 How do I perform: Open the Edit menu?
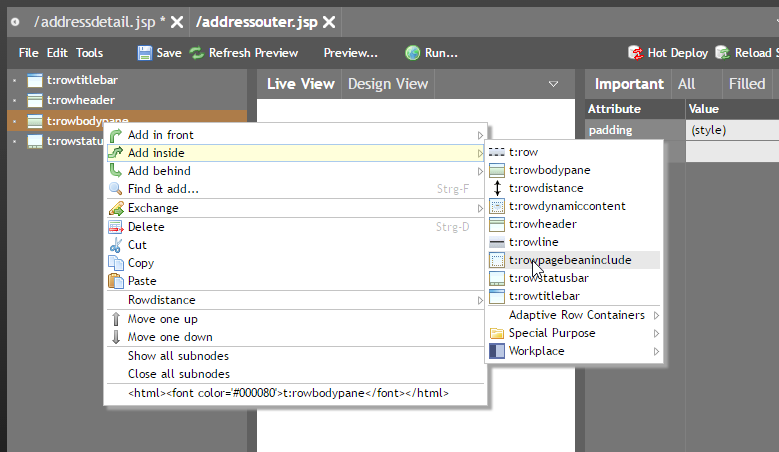click(x=57, y=53)
